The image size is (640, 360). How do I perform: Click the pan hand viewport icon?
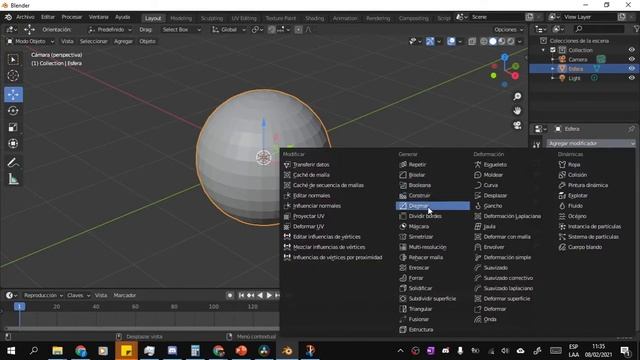517,111
